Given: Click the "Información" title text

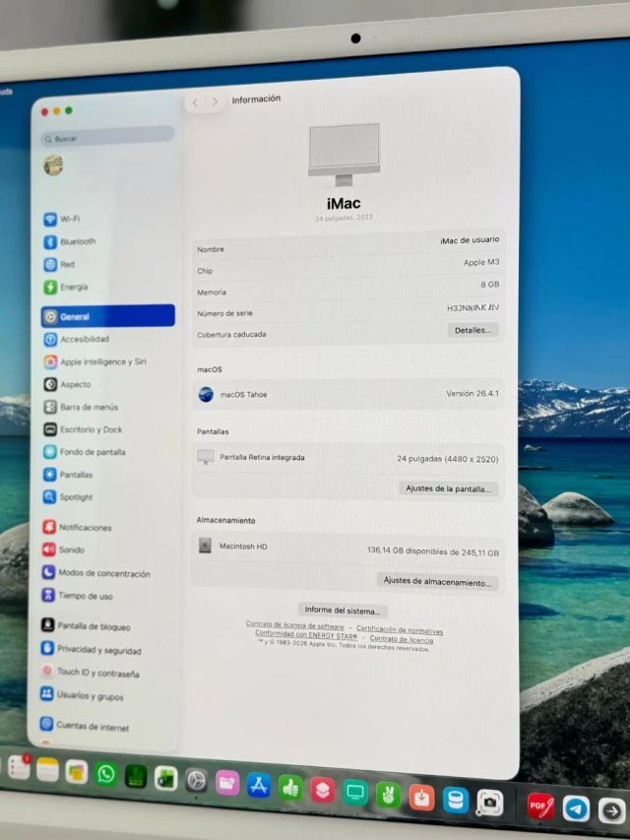Looking at the screenshot, I should click(x=256, y=98).
